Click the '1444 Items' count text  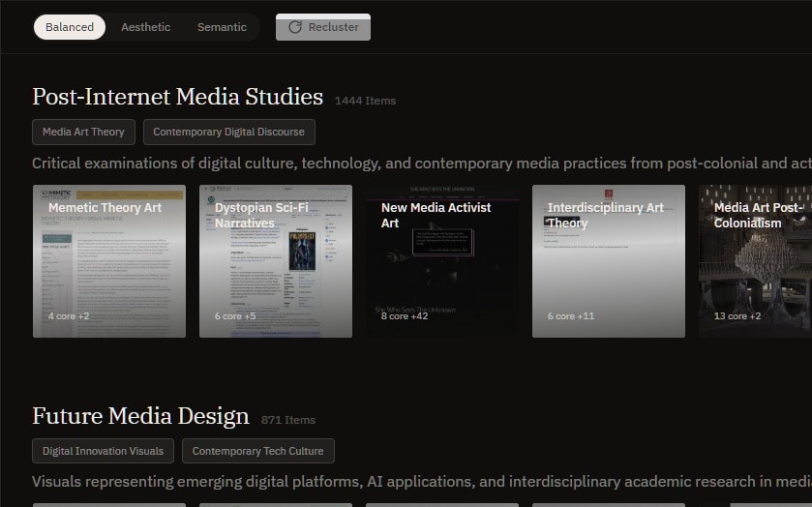(x=365, y=101)
